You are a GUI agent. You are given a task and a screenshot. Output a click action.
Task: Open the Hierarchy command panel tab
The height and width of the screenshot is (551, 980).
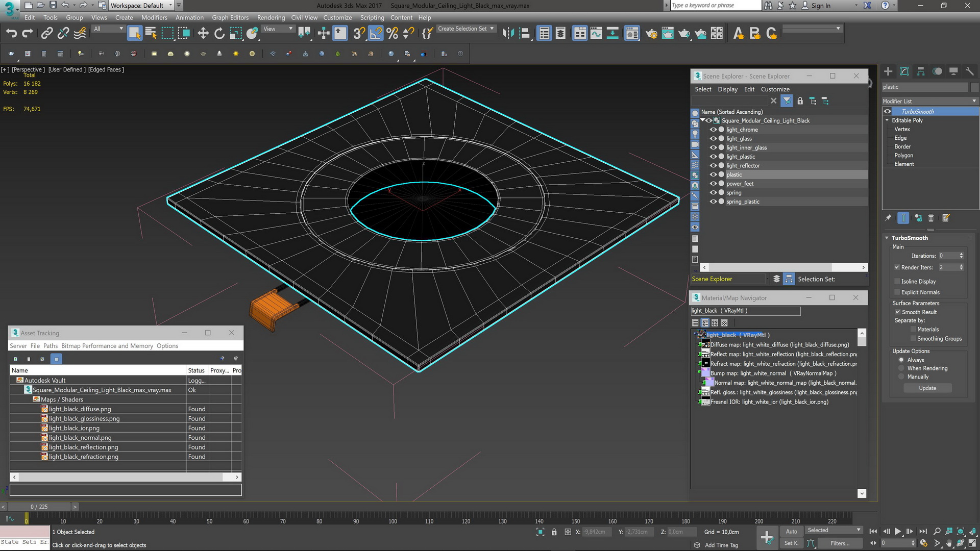[x=921, y=71]
